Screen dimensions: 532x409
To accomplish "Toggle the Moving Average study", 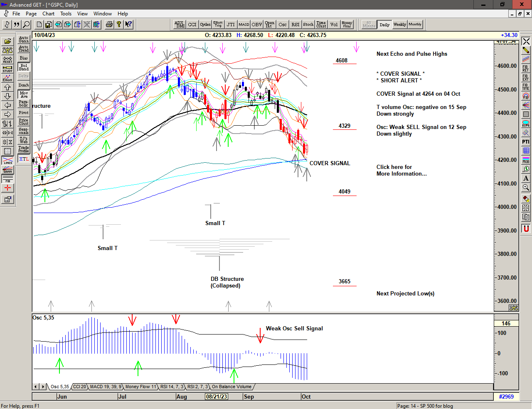I will 24,94.
